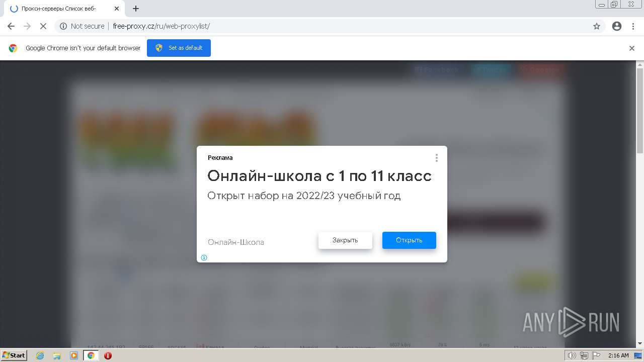Click the Онлайн-Школа advertiser label
644x362 pixels.
[236, 242]
